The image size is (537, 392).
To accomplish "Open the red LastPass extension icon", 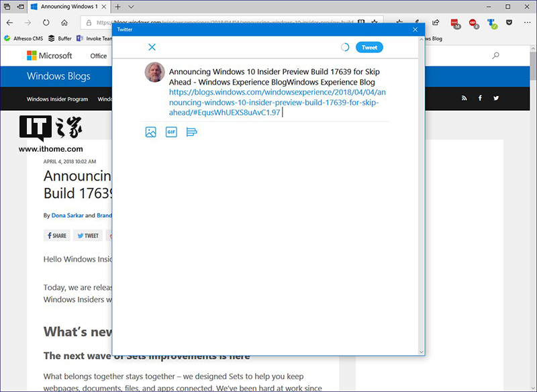I will [x=455, y=23].
